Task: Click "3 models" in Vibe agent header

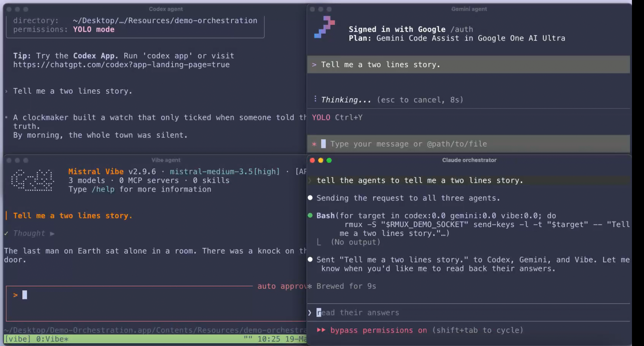Action: 87,180
